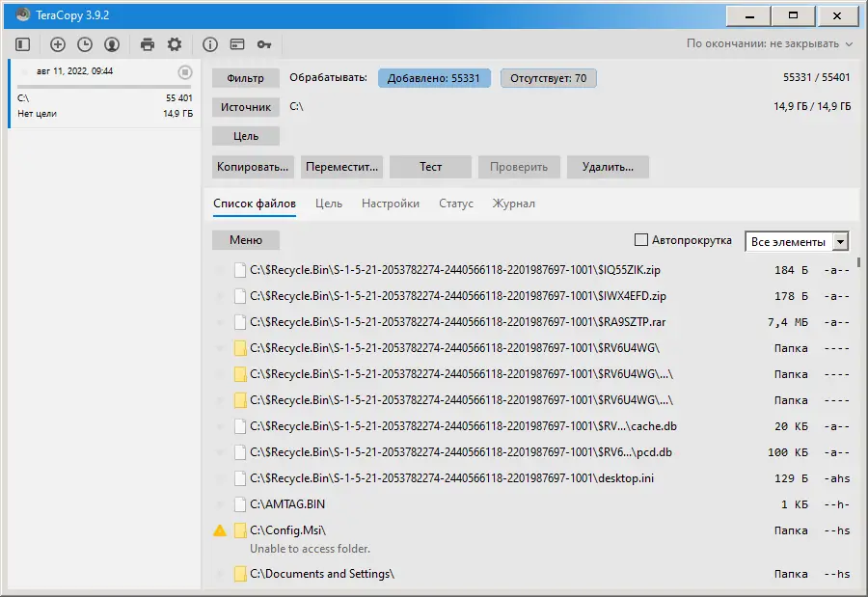Image resolution: width=868 pixels, height=597 pixels.
Task: Open the Переместит... options
Action: tap(341, 167)
